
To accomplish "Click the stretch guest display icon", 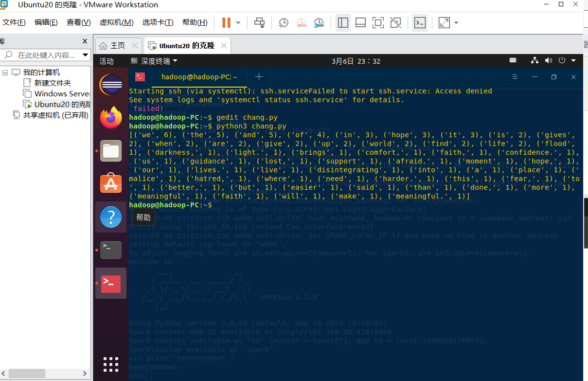I will (x=444, y=22).
